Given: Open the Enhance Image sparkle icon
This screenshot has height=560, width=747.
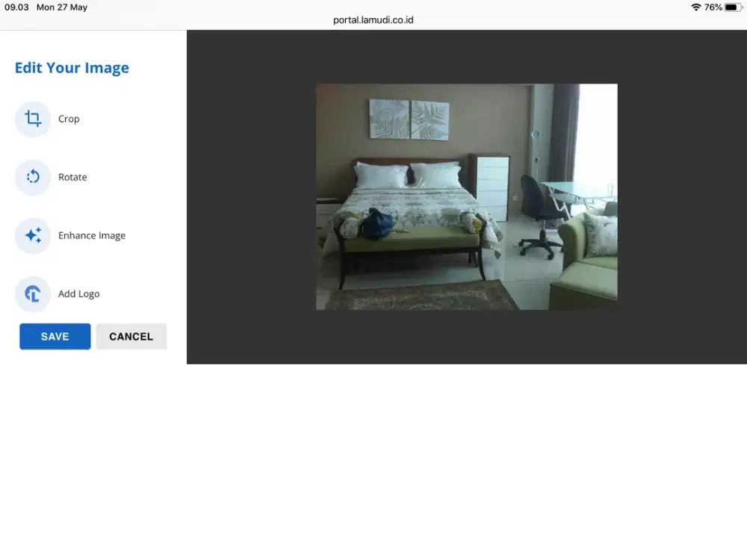Looking at the screenshot, I should point(33,235).
